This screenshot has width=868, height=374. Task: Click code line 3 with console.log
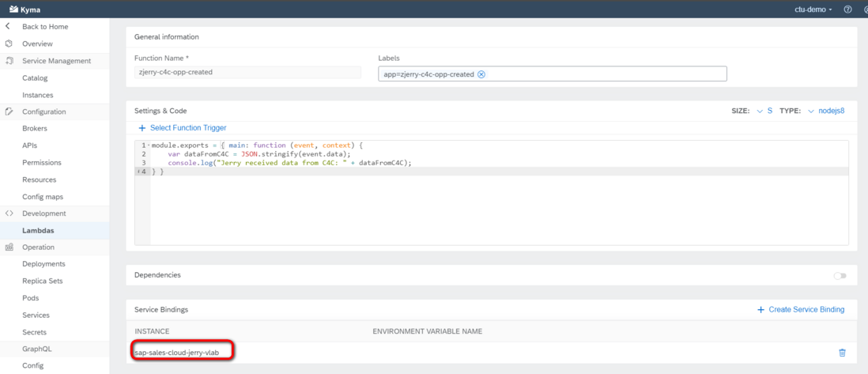point(290,163)
